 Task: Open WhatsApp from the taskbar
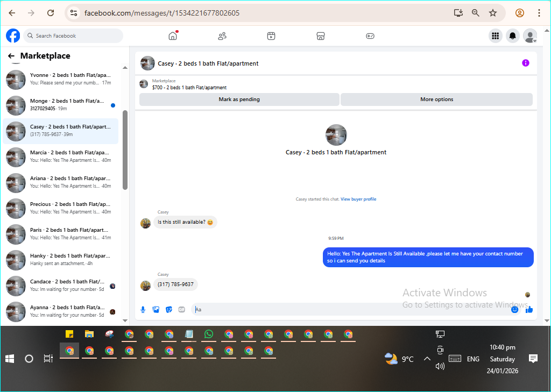point(209,334)
